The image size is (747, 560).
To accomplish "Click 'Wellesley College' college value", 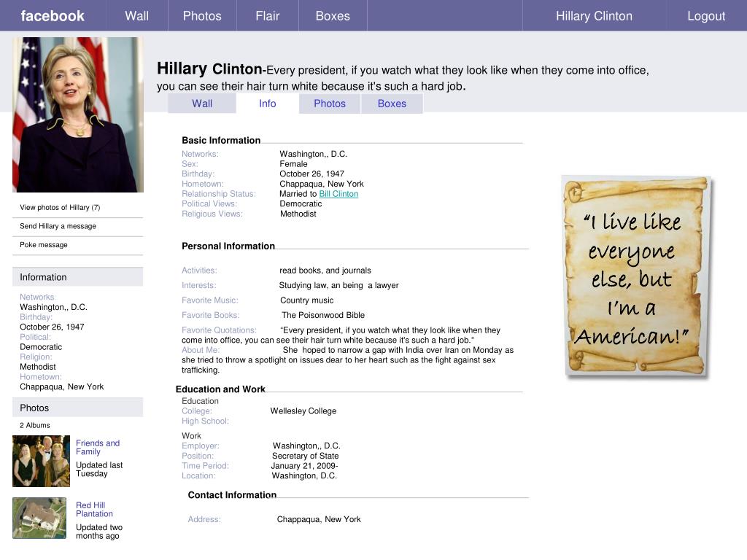I will point(303,411).
